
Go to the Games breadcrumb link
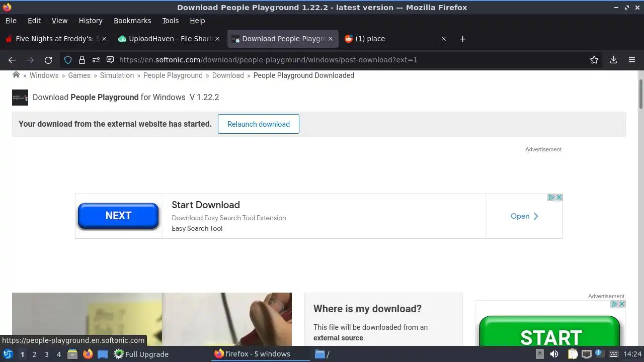click(x=79, y=75)
